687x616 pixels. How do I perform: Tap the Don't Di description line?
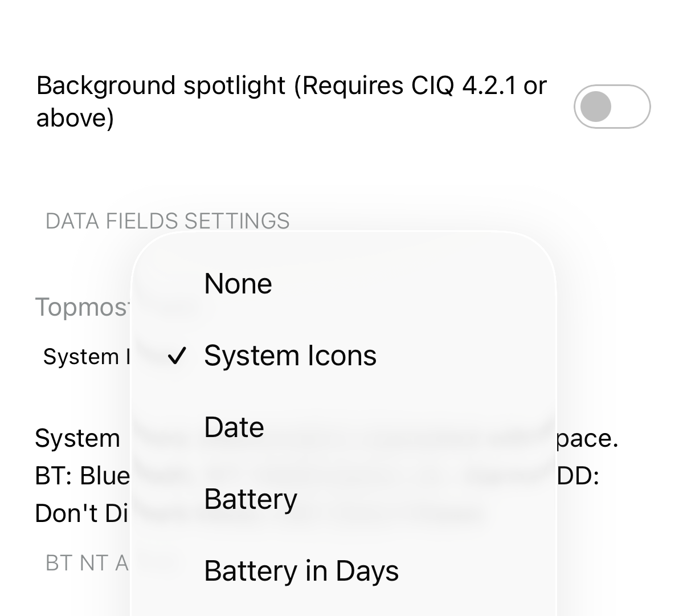click(x=81, y=513)
